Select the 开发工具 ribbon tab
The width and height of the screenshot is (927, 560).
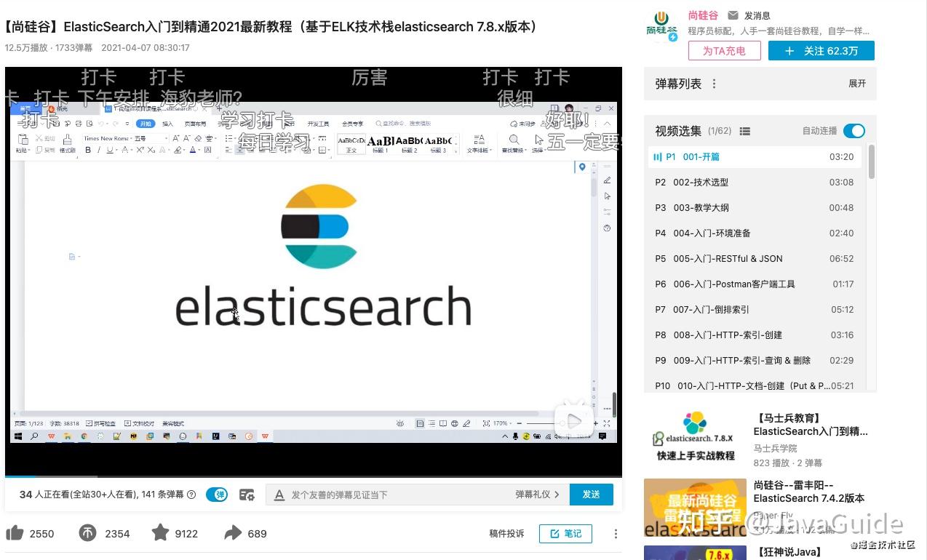point(319,124)
